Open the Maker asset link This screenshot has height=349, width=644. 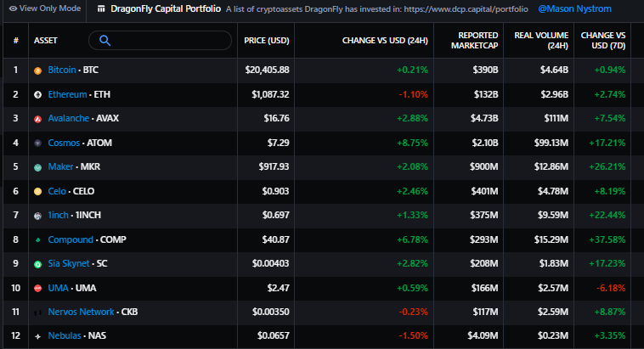60,166
